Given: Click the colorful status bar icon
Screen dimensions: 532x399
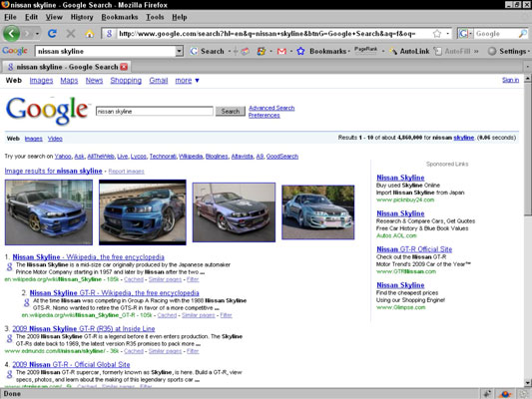Looking at the screenshot, I should click(x=505, y=394).
